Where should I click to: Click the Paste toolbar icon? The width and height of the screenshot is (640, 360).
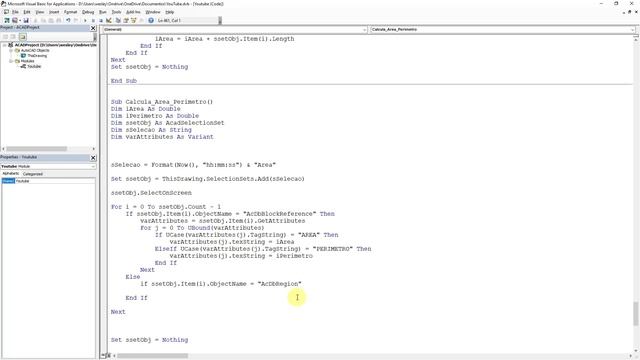(x=51, y=20)
